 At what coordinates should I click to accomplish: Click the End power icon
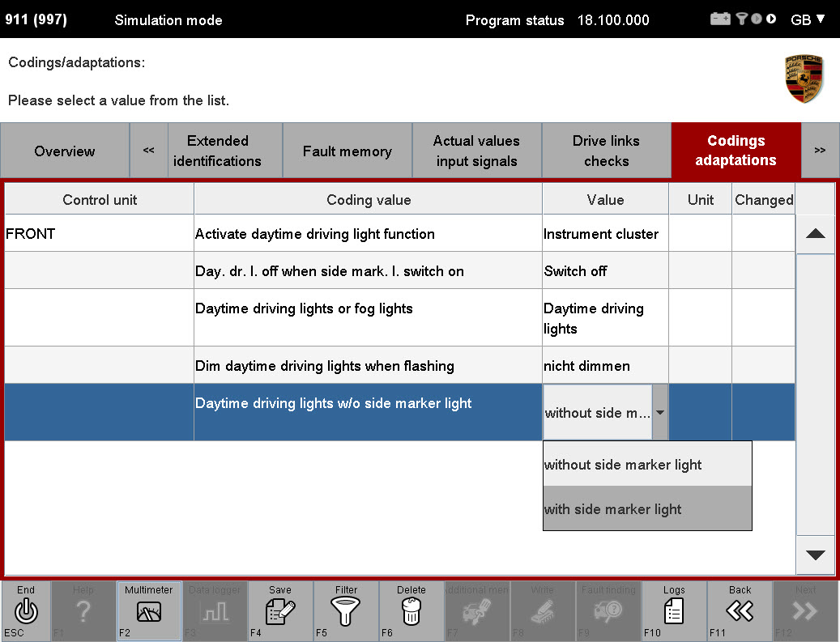[26, 611]
